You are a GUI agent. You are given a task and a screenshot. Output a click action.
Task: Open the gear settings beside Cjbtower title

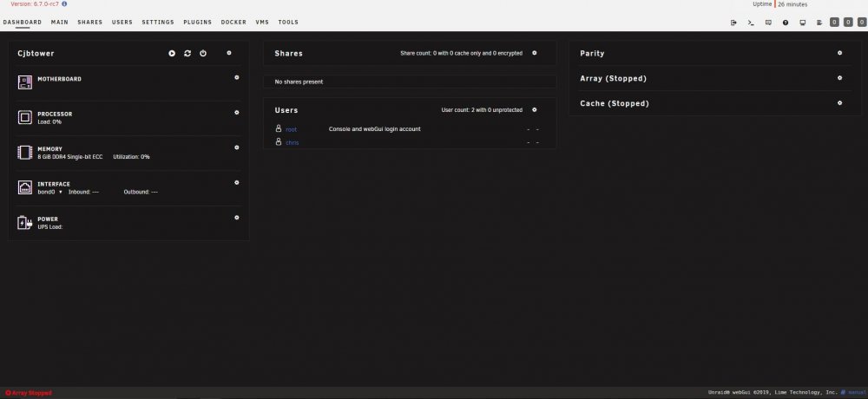point(229,53)
